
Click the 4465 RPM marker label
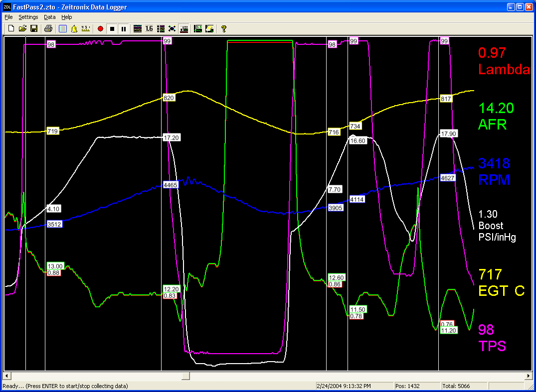171,185
